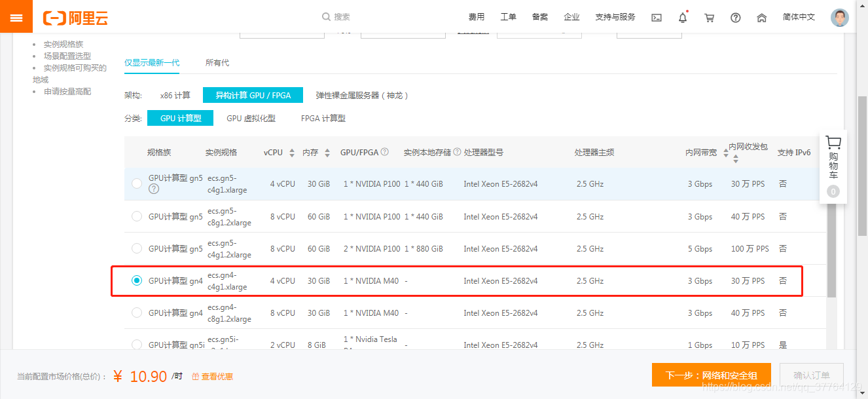Click the 100 万 PPS cell
The image size is (868, 399).
pos(750,248)
